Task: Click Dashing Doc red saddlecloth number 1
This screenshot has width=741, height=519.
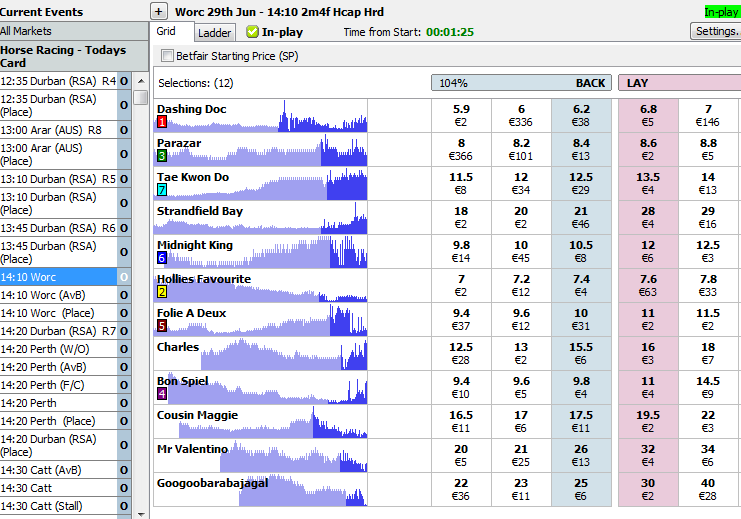Action: (x=162, y=122)
